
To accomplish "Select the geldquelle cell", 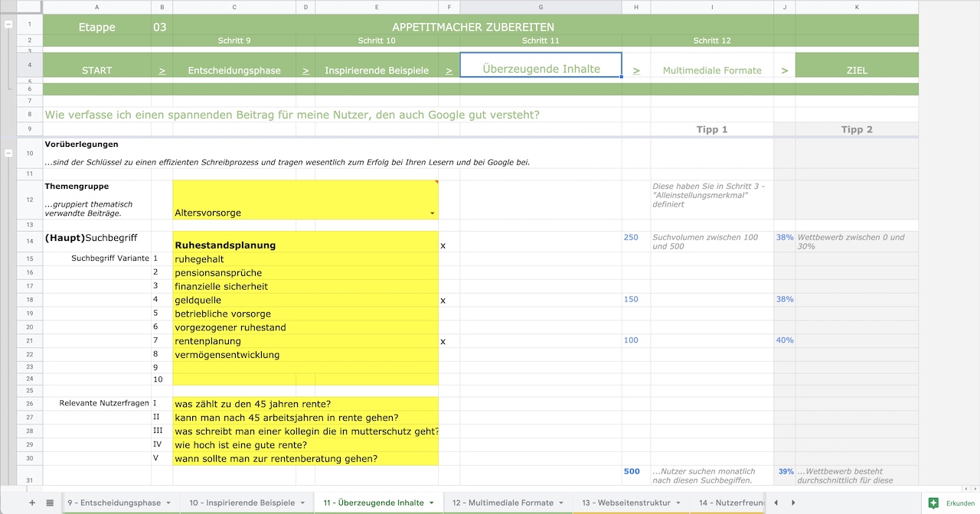I will 305,301.
